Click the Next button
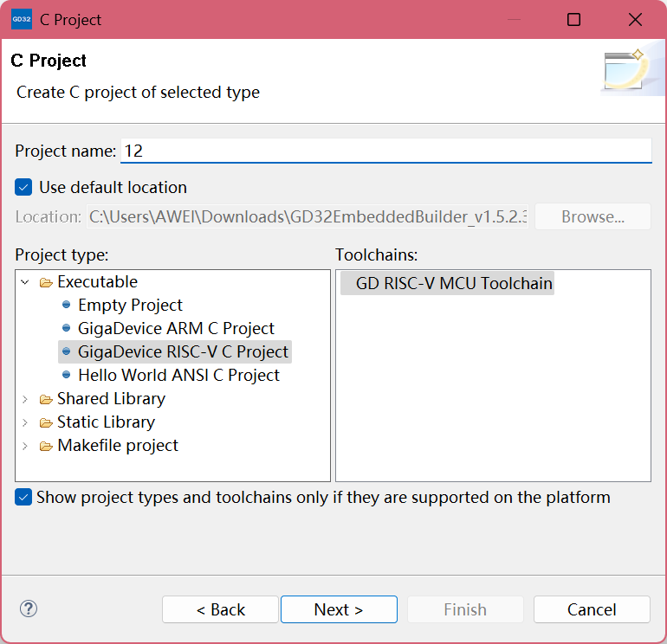The height and width of the screenshot is (644, 667). click(x=339, y=609)
